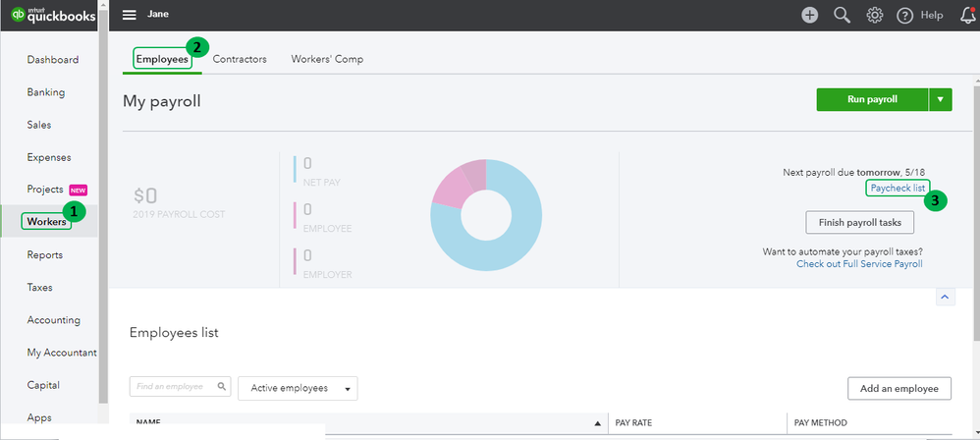Open Capital in sidebar
This screenshot has height=440, width=980.
43,384
